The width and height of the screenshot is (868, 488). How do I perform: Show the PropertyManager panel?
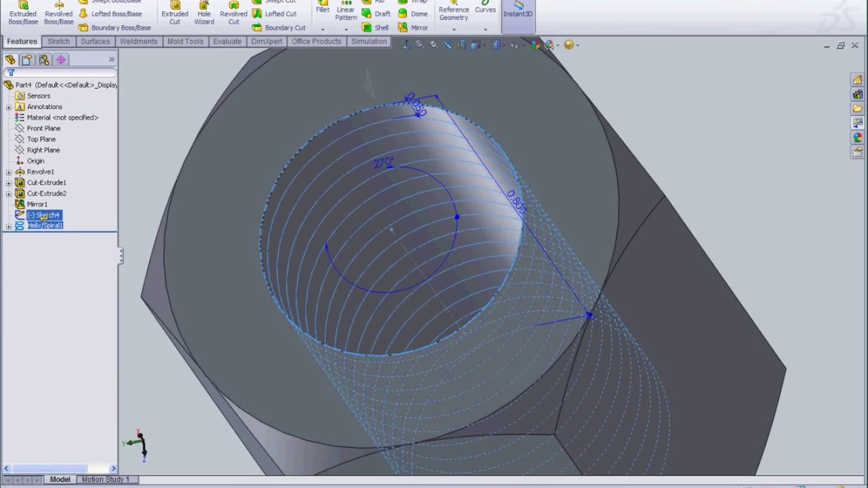point(27,60)
